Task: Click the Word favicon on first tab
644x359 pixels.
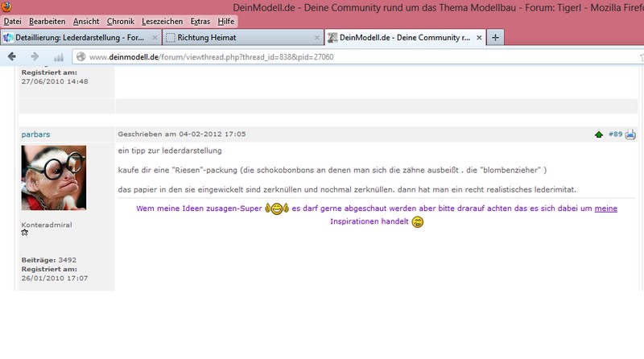Action: coord(8,38)
